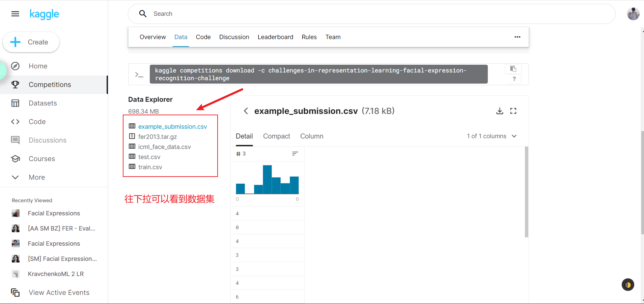Screen dimensions: 644x304
Task: Download example_submission.csv with the download icon
Action: 500,111
